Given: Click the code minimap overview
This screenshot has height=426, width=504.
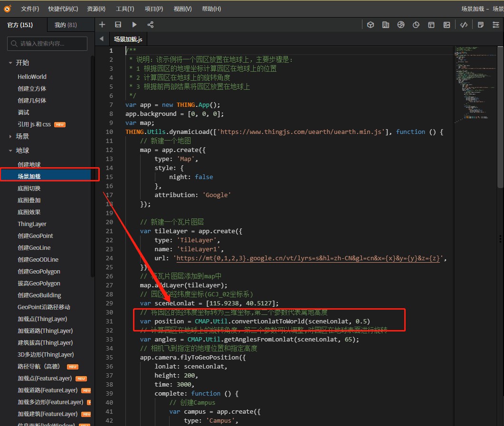Looking at the screenshot, I should tap(475, 85).
